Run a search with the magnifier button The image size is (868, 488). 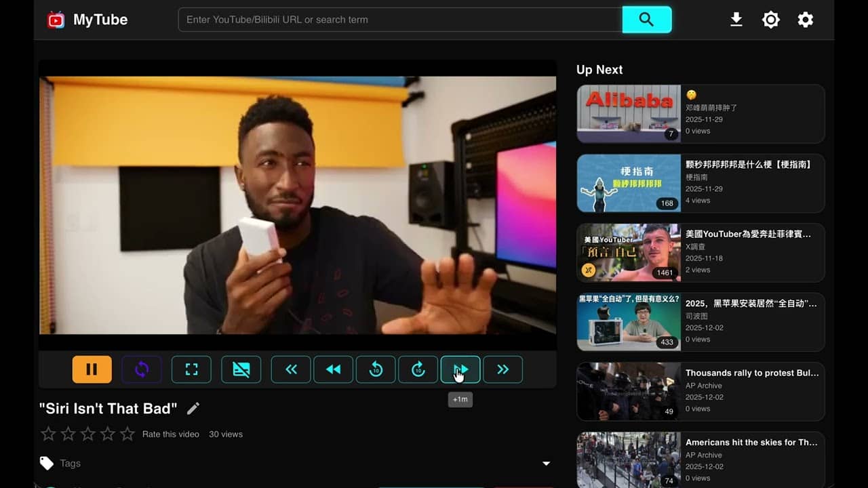(646, 20)
